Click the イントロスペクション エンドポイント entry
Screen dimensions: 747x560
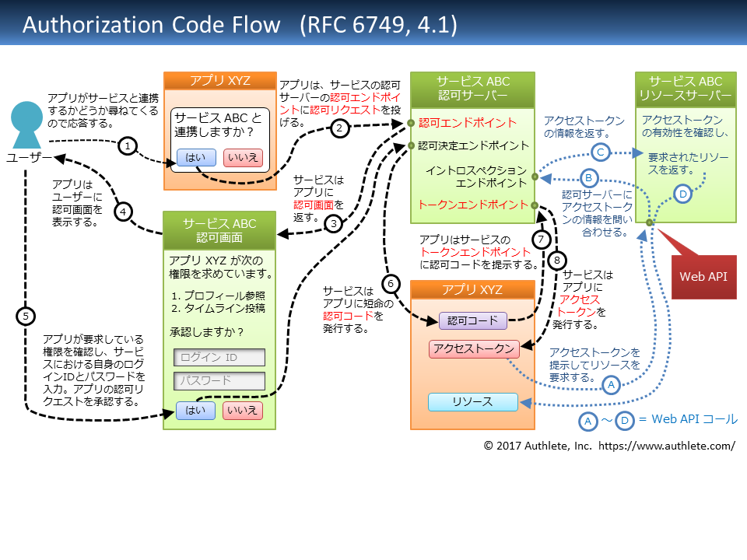pos(476,177)
